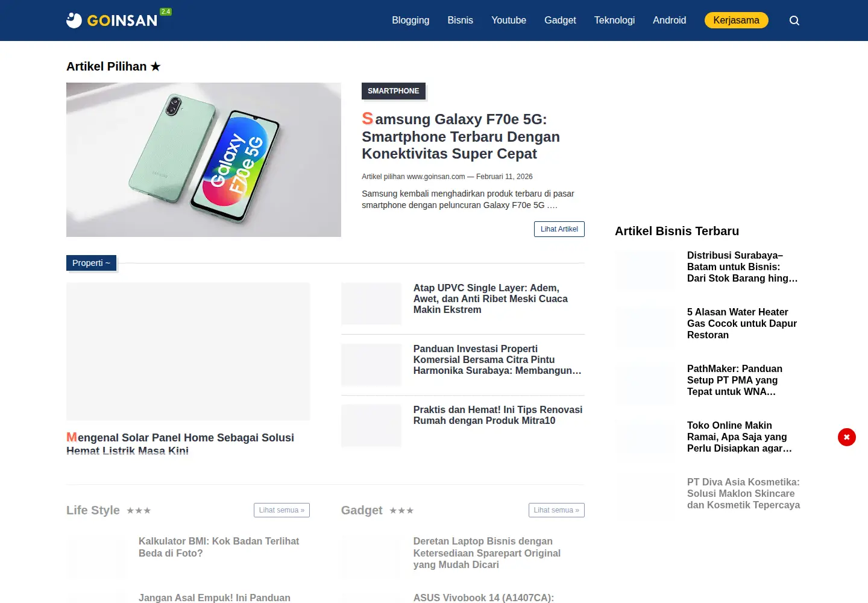Open 5 Alasan Water Heater Gas article
Screen dimensions: 868x603
click(742, 323)
